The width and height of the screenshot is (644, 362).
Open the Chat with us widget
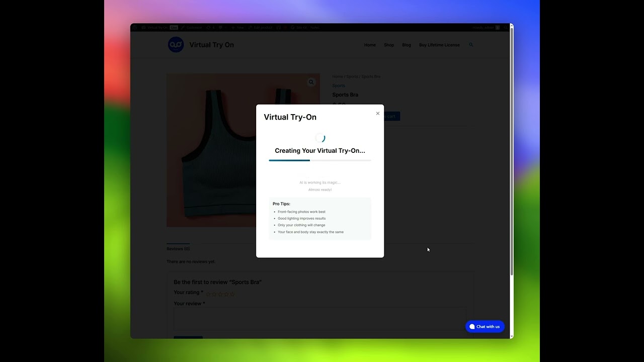click(x=485, y=326)
